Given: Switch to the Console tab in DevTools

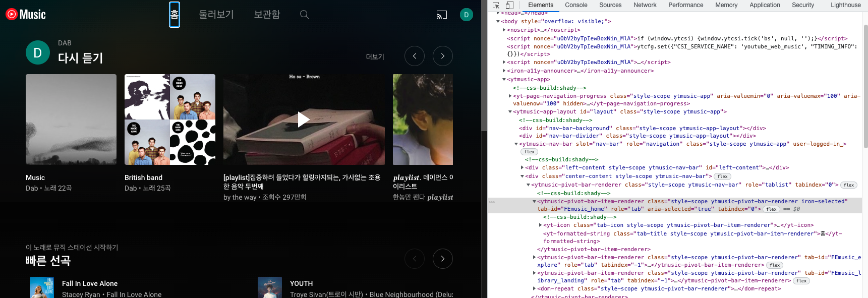Looking at the screenshot, I should (576, 5).
